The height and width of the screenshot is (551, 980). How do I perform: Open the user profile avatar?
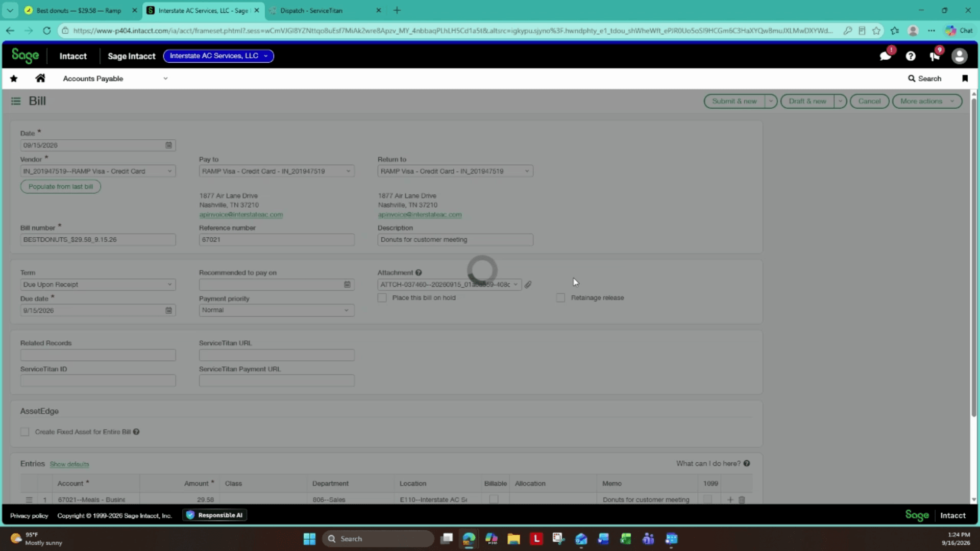pyautogui.click(x=960, y=56)
